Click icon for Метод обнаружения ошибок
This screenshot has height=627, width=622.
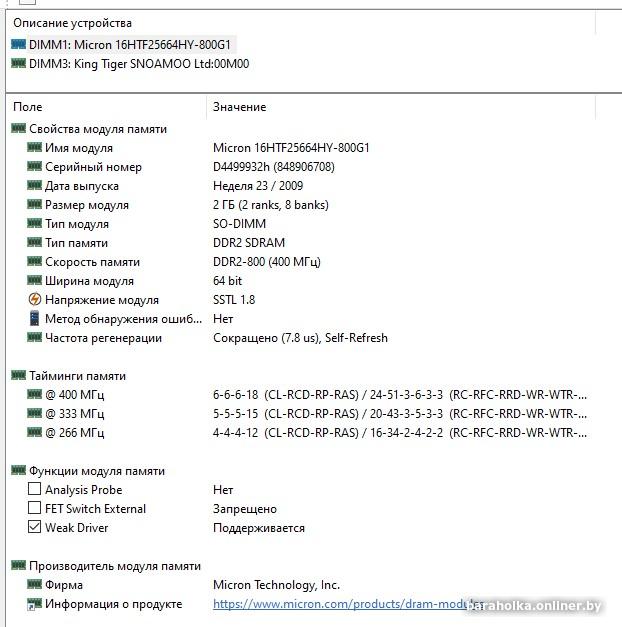point(35,318)
